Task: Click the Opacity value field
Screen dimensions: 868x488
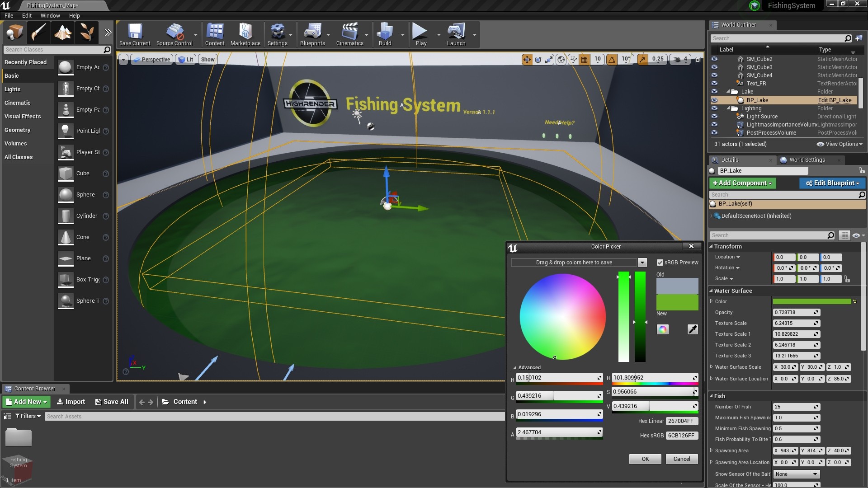Action: pyautogui.click(x=796, y=313)
